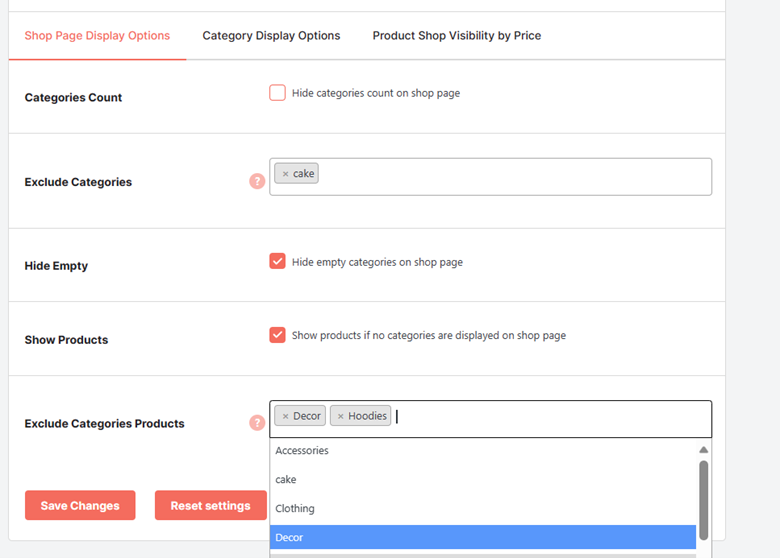Toggle Show products if no categories checkbox
This screenshot has height=558, width=780.
tap(278, 335)
